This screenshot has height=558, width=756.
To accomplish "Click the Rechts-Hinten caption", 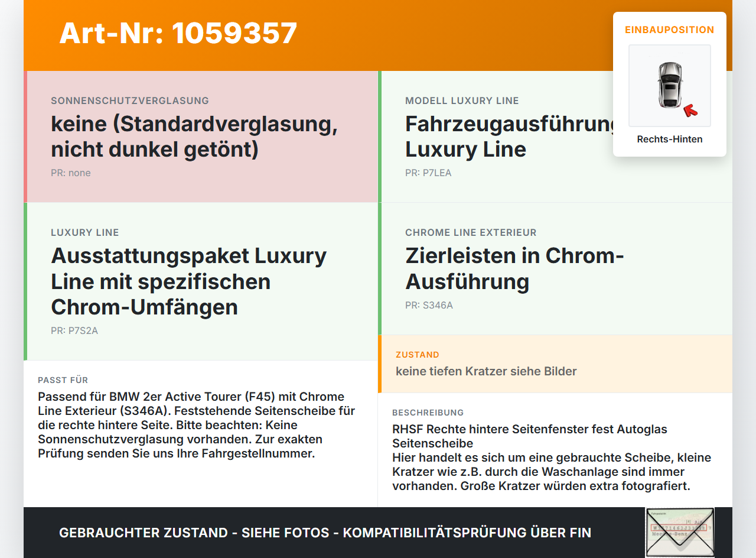I will [670, 139].
